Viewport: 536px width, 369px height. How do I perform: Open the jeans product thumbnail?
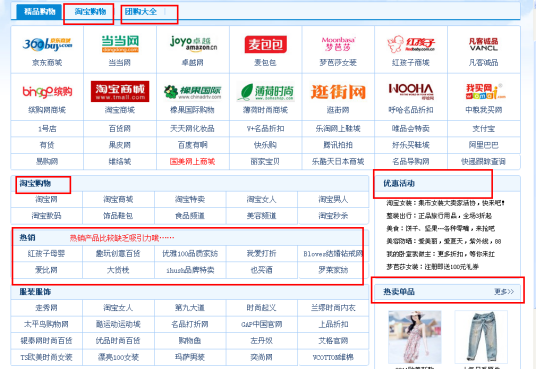482,337
